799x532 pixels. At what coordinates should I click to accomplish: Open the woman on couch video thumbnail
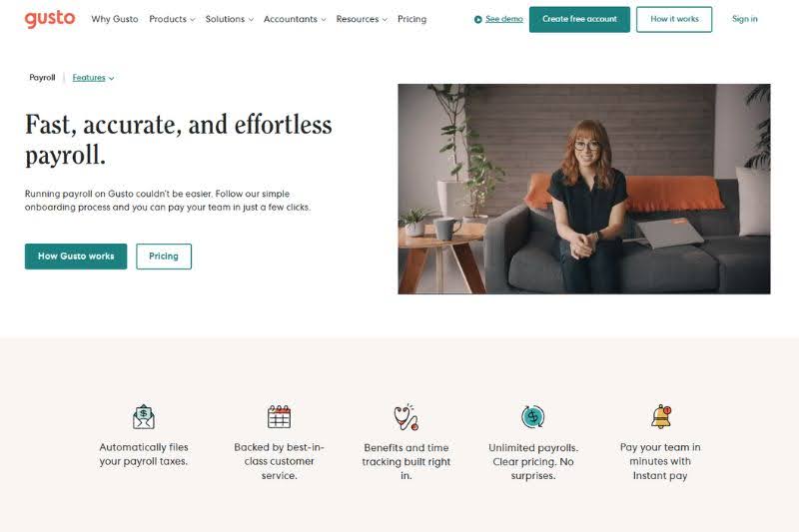[584, 189]
